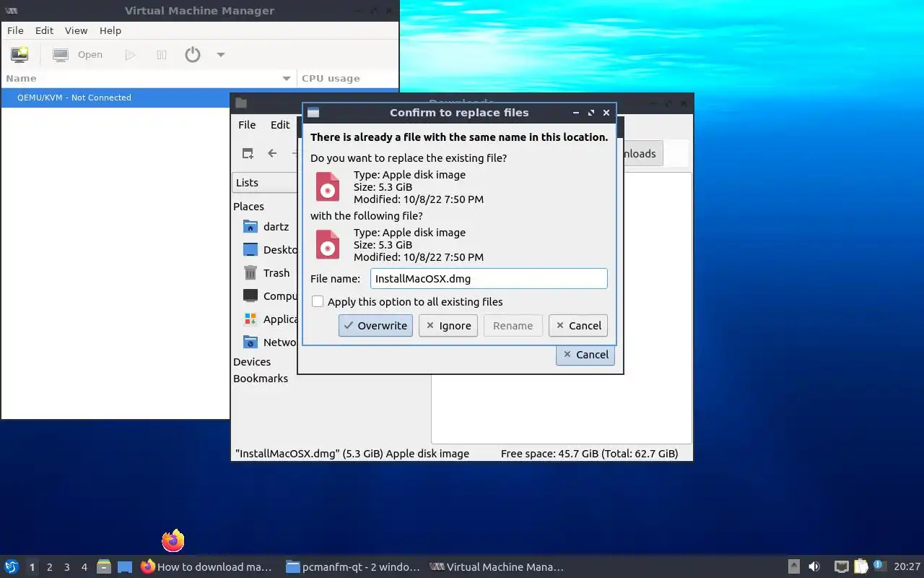Image resolution: width=924 pixels, height=578 pixels.
Task: Click the show desktop icon in taskbar
Action: [125, 567]
